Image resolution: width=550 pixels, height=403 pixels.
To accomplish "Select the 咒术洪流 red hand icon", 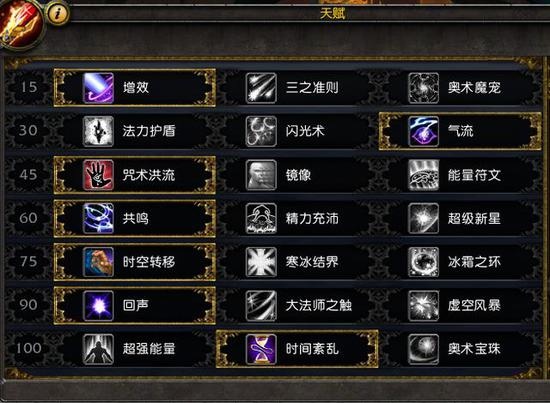I will 98,175.
